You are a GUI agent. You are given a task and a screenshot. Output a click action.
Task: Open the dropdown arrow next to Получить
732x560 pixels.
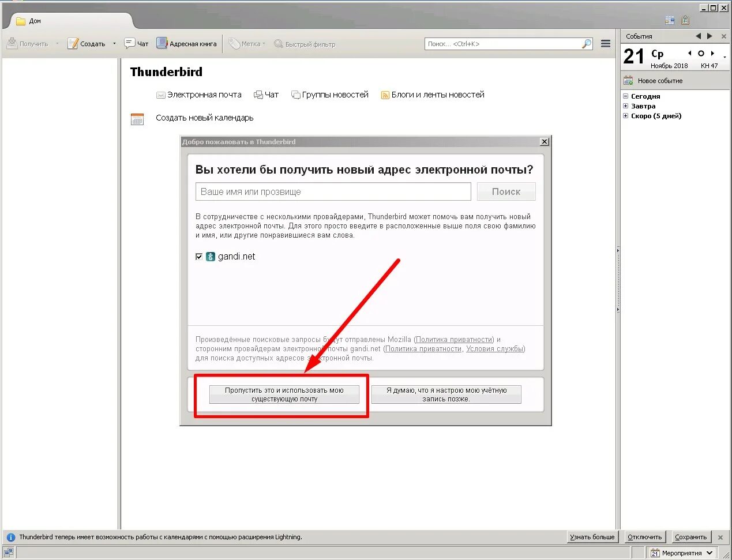coord(57,44)
